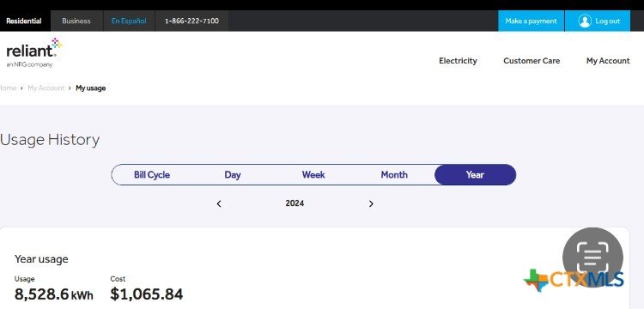Open the My Account menu
This screenshot has height=309, width=644.
pos(608,61)
